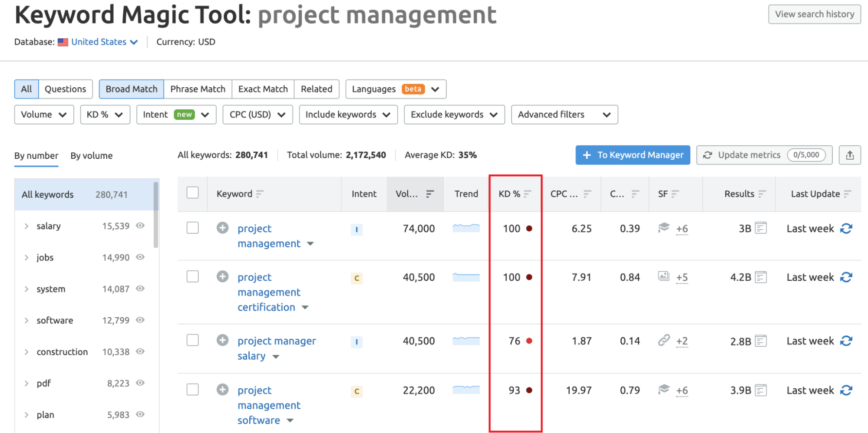The height and width of the screenshot is (433, 868).
Task: Click the refresh metrics icon for project management
Action: (x=847, y=228)
